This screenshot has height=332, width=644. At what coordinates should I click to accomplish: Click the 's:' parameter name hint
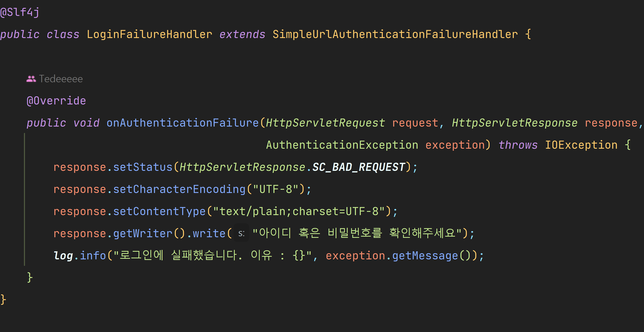pyautogui.click(x=241, y=233)
